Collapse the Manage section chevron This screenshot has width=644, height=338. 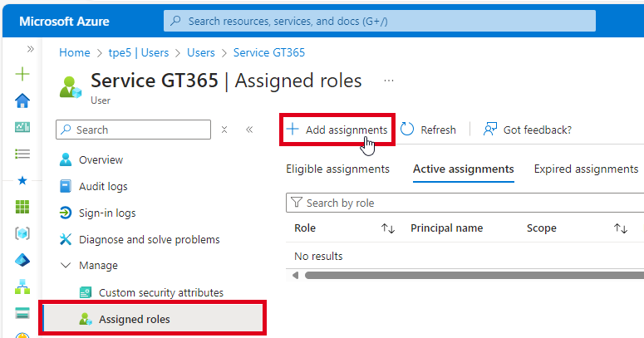[66, 266]
